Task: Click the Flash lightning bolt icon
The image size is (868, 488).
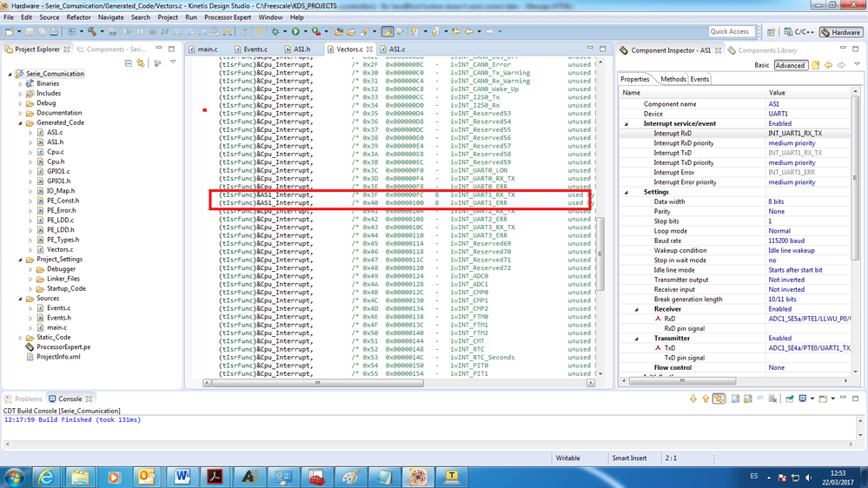Action: pyautogui.click(x=259, y=31)
